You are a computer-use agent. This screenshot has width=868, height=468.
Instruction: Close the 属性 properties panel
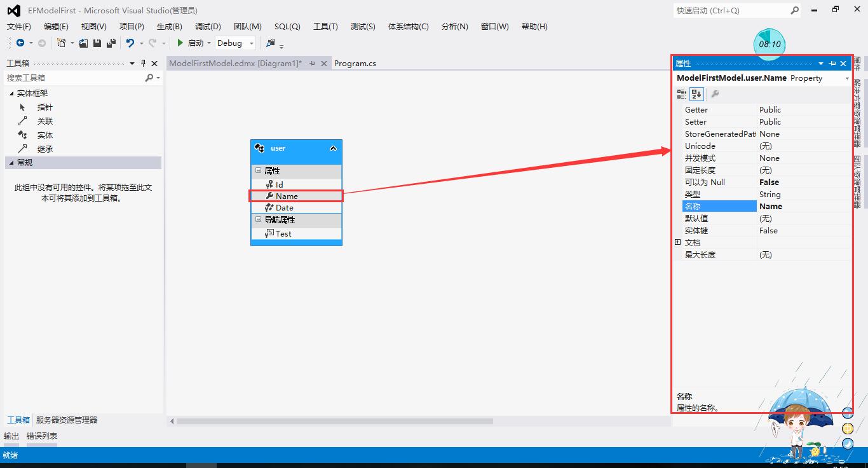(843, 64)
